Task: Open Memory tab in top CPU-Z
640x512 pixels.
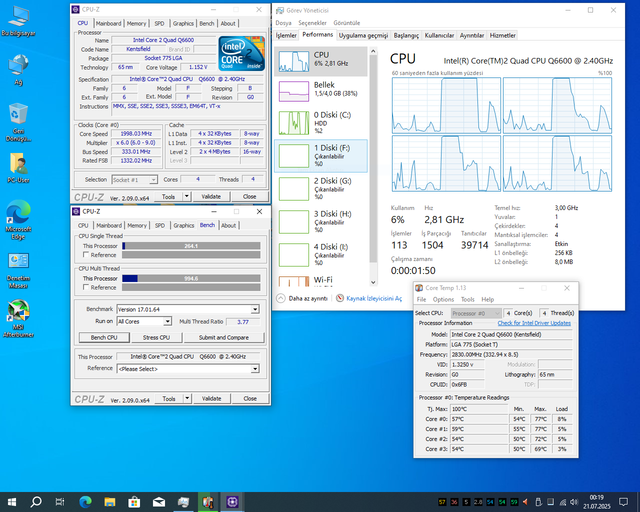Action: 136,23
